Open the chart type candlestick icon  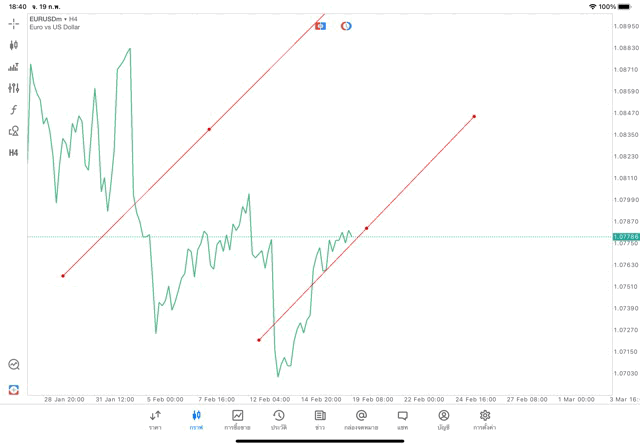click(14, 45)
